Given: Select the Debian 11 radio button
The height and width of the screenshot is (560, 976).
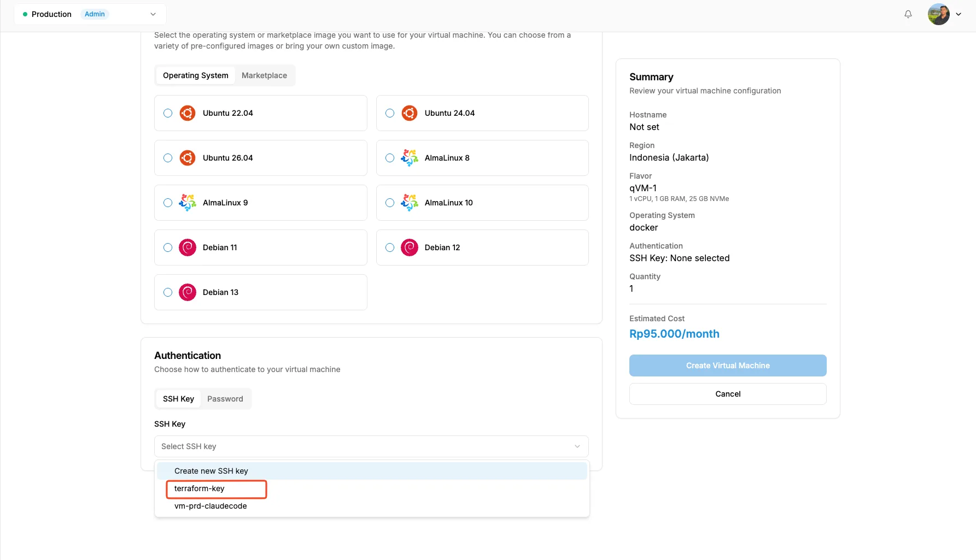Looking at the screenshot, I should tap(168, 247).
